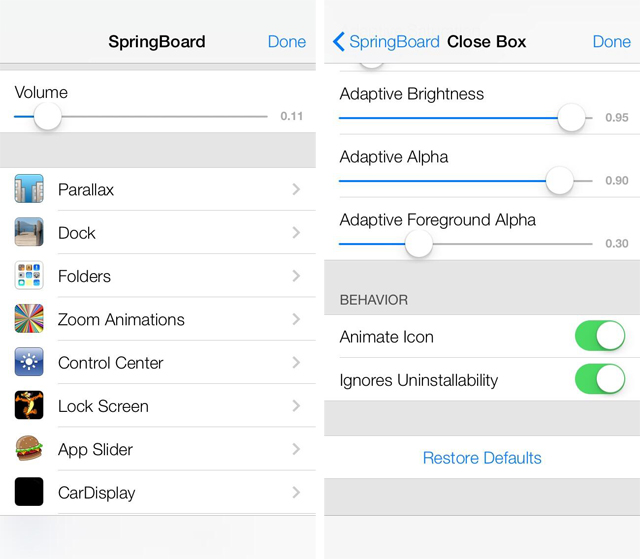Image resolution: width=640 pixels, height=559 pixels.
Task: Open the blue Control Center icon
Action: click(x=29, y=362)
